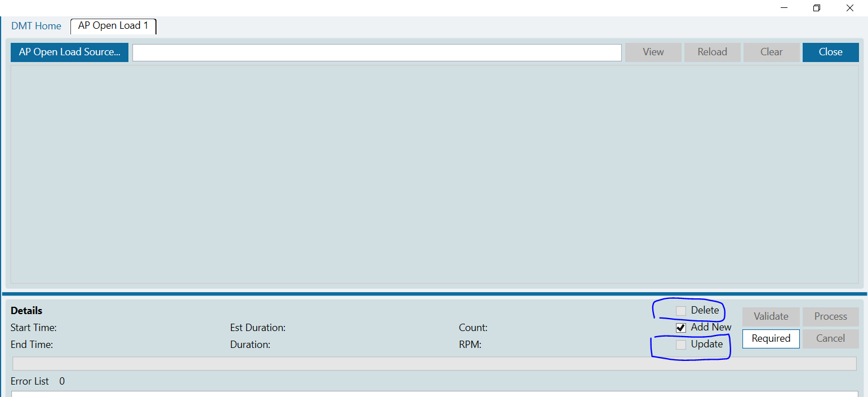The image size is (868, 397).
Task: Uncheck the Add New checkbox
Action: click(681, 328)
